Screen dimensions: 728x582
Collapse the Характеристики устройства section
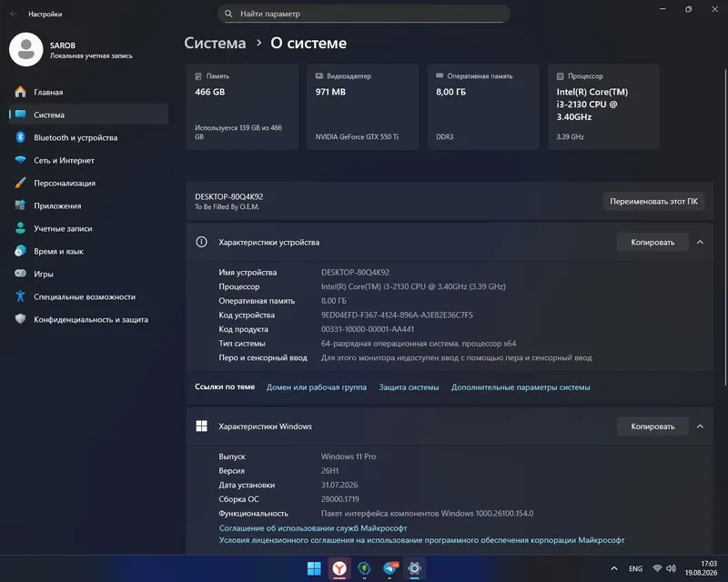[700, 242]
